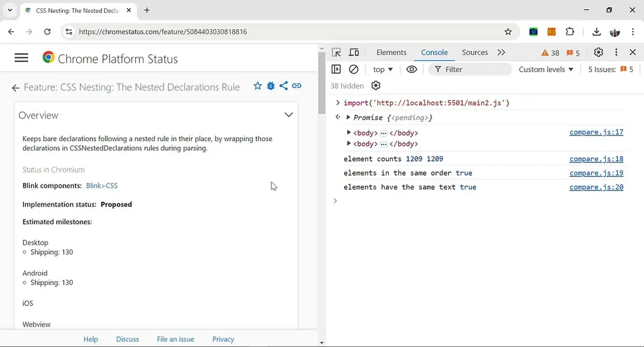Toggle device toolbar emulation icon
The image size is (644, 347).
point(354,53)
